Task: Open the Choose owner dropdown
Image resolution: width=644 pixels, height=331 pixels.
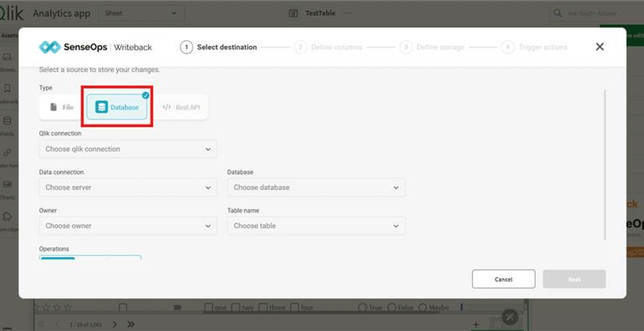Action: click(x=128, y=226)
